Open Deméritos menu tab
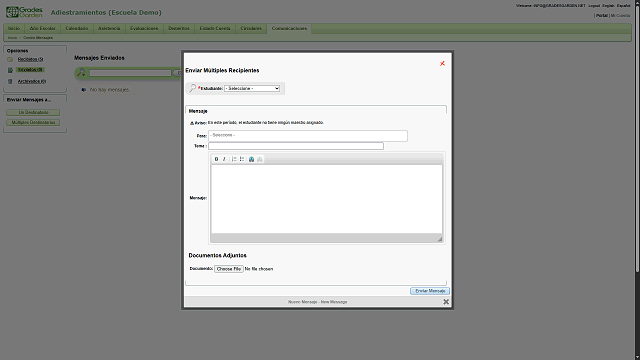Viewport: 640px width, 360px height. click(179, 28)
